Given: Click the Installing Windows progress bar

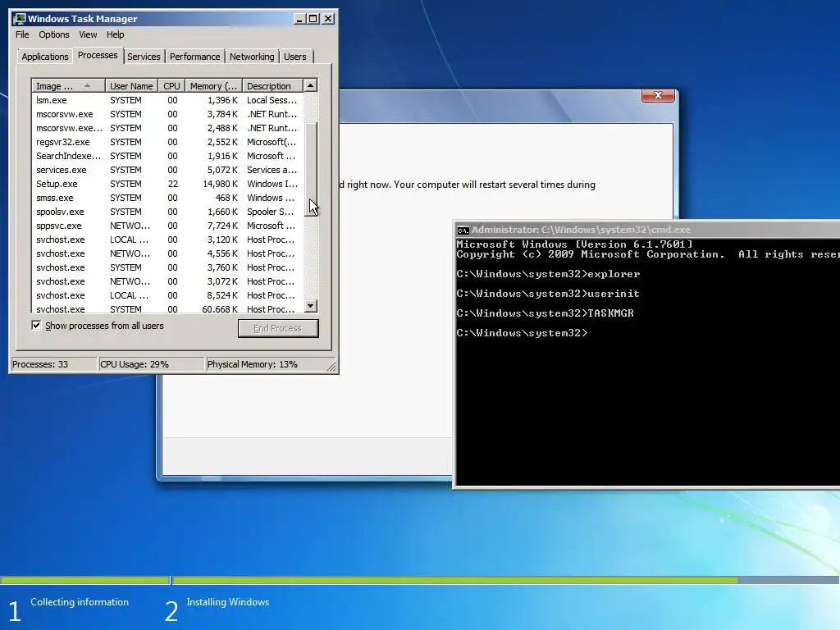Looking at the screenshot, I should tap(505, 580).
